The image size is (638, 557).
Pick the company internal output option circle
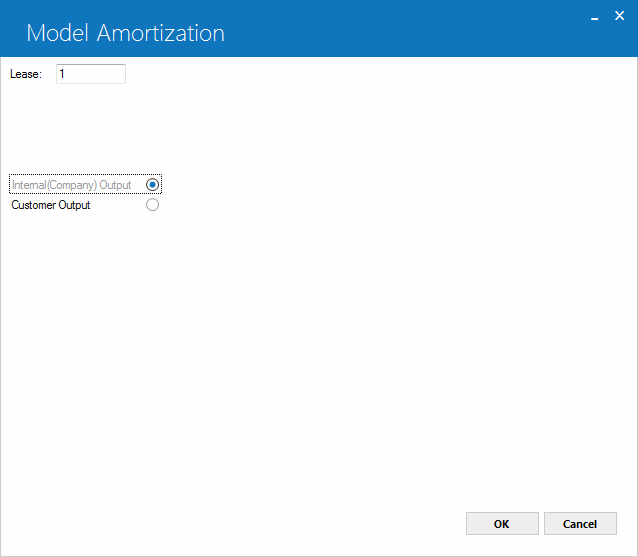153,185
